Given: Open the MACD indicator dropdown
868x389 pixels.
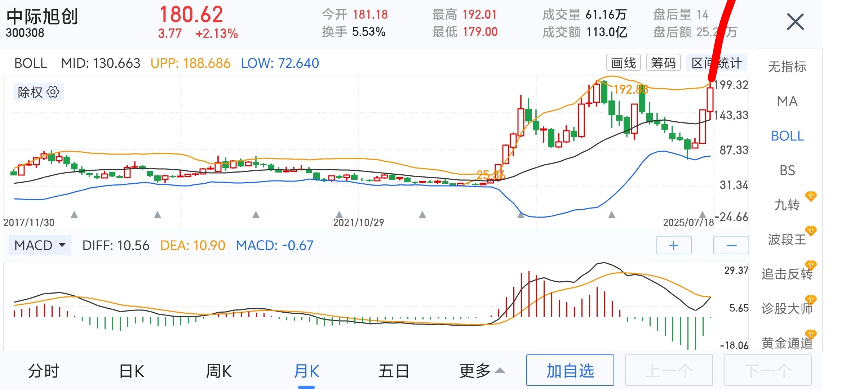Looking at the screenshot, I should [40, 245].
